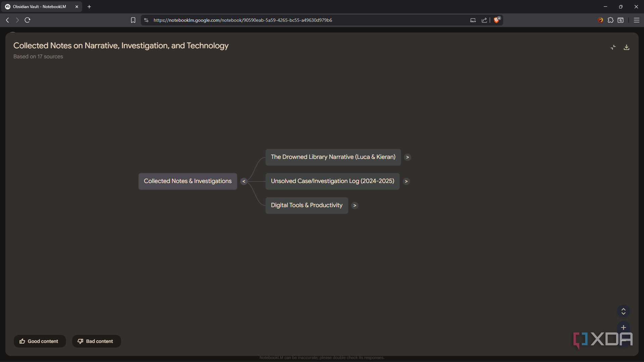Select Digital Tools & Productivity node
This screenshot has height=362, width=644.
coord(307,205)
